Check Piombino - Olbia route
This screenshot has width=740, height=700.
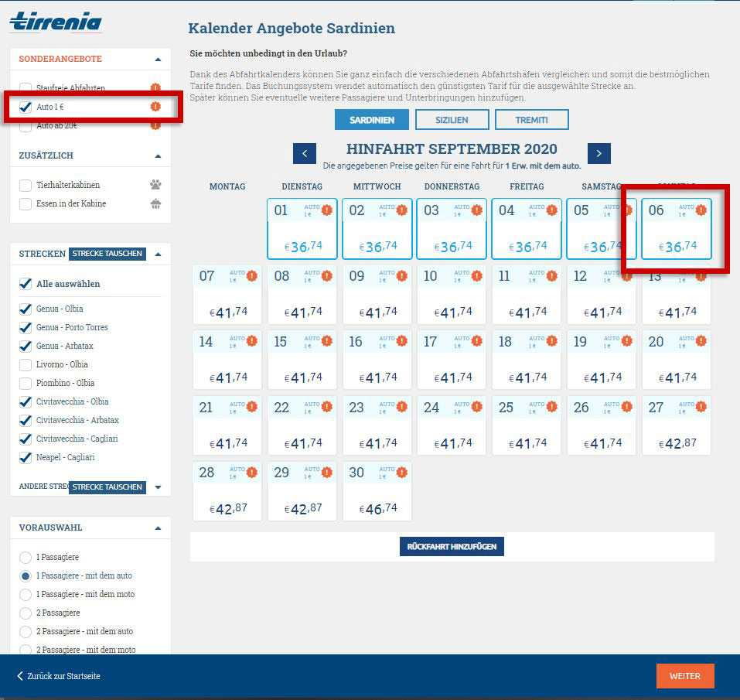click(x=26, y=383)
